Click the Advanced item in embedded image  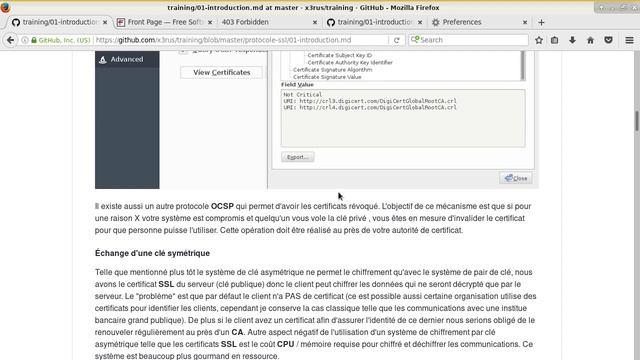click(127, 59)
